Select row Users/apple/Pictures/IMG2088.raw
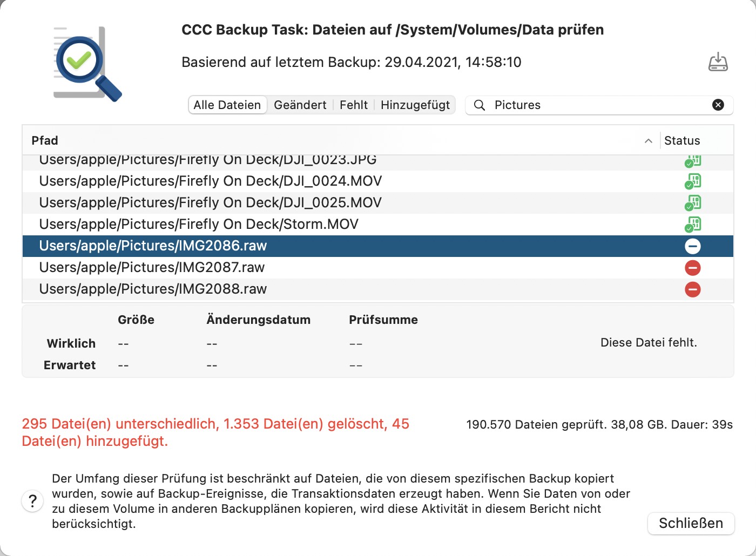756x556 pixels. [378, 289]
